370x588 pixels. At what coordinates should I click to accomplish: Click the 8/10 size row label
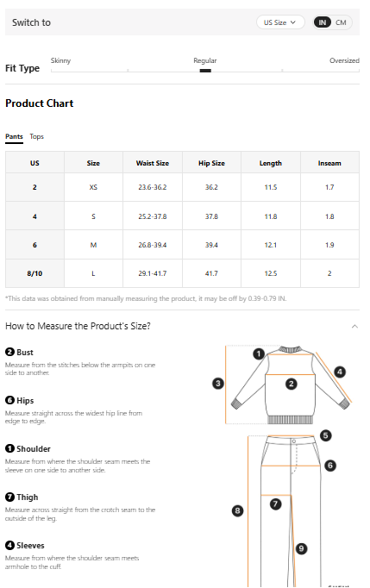(x=34, y=273)
